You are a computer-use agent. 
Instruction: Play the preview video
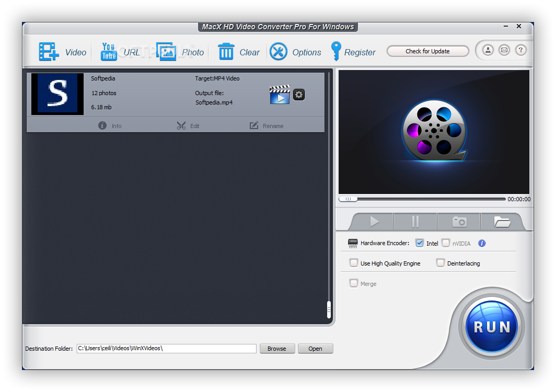pos(374,222)
